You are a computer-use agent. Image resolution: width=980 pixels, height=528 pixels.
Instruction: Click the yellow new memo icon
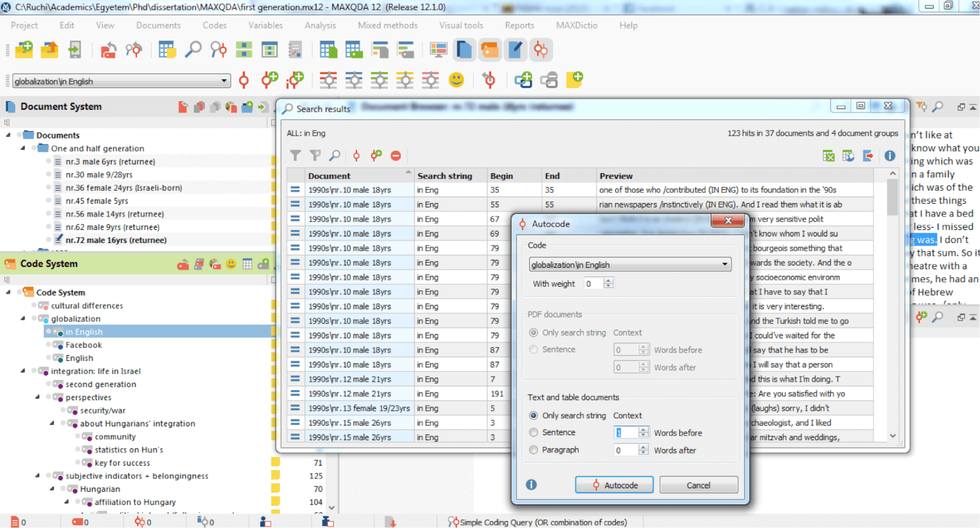574,80
